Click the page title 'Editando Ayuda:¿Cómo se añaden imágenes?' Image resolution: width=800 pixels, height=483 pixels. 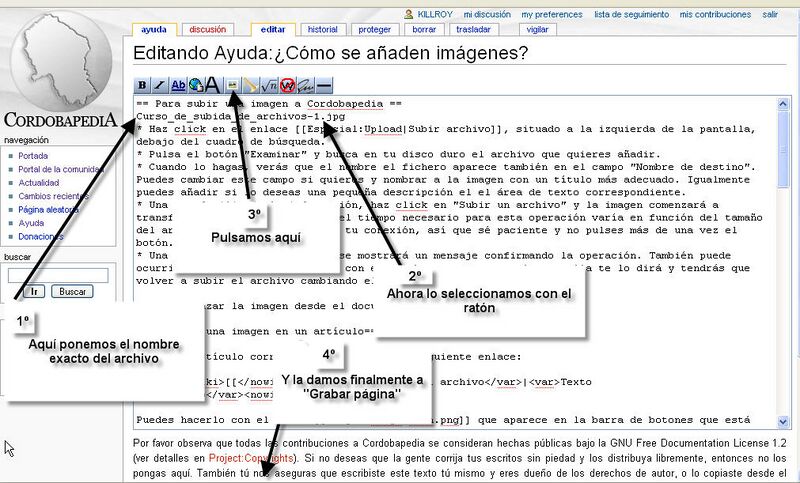click(x=331, y=53)
